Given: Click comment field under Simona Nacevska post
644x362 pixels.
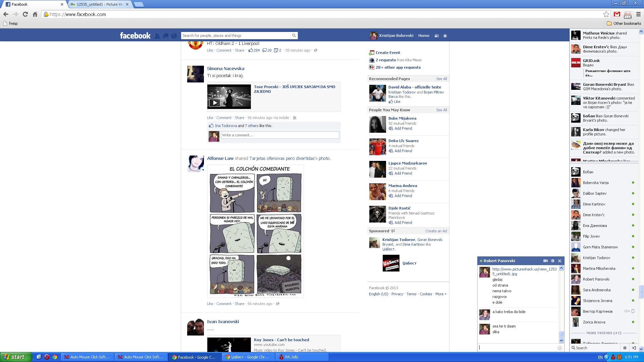Looking at the screenshot, I should (x=280, y=135).
